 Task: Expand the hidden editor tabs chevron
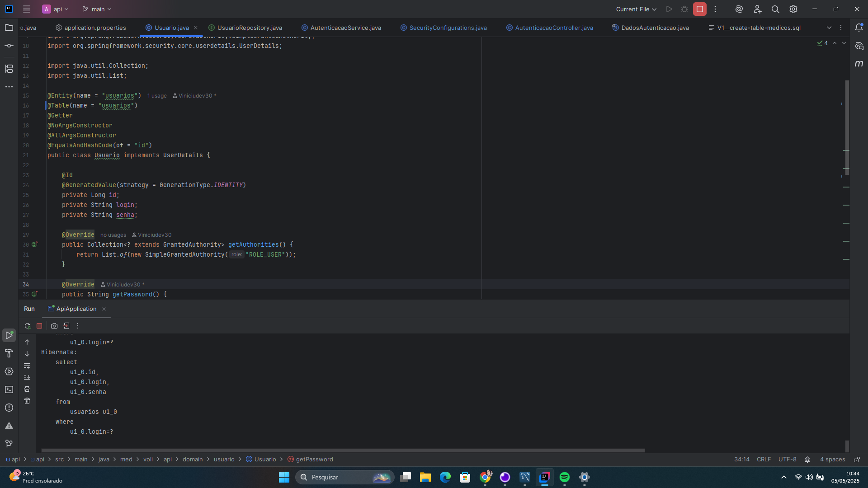click(x=829, y=28)
